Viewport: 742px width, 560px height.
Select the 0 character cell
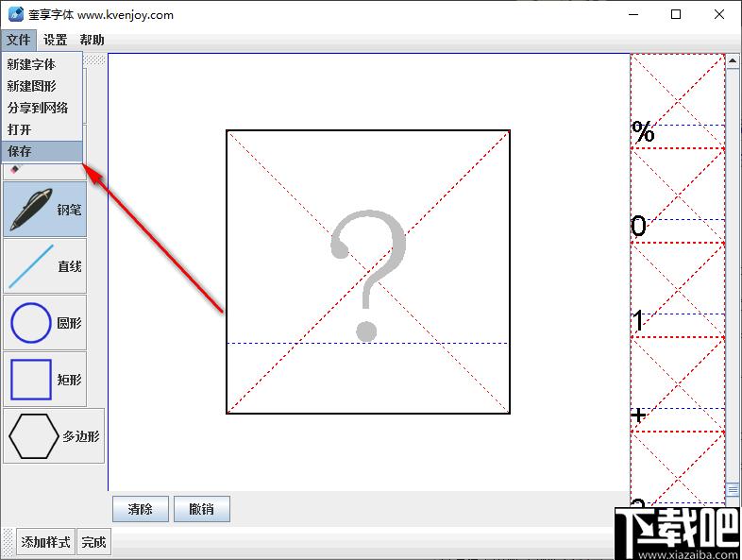[x=678, y=196]
